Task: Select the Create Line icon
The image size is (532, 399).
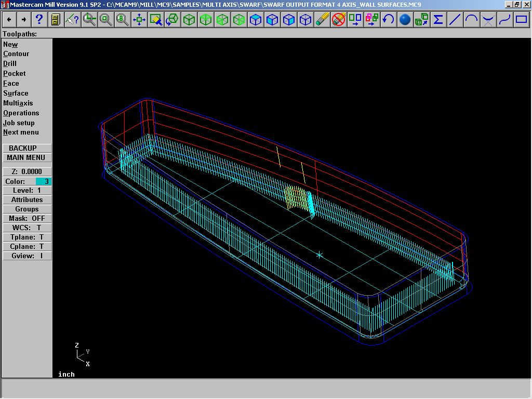Action: [x=455, y=20]
